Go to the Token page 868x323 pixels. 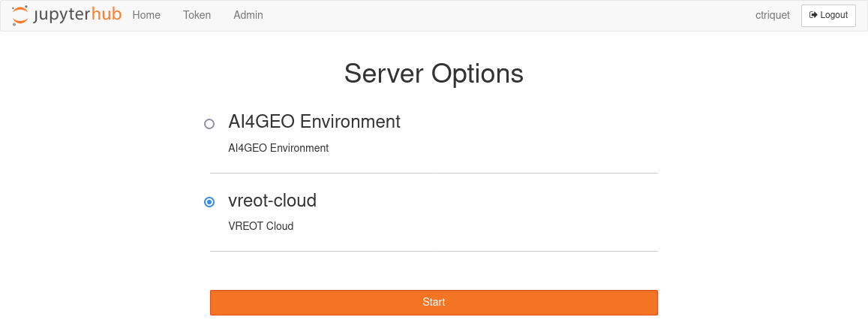pos(197,16)
